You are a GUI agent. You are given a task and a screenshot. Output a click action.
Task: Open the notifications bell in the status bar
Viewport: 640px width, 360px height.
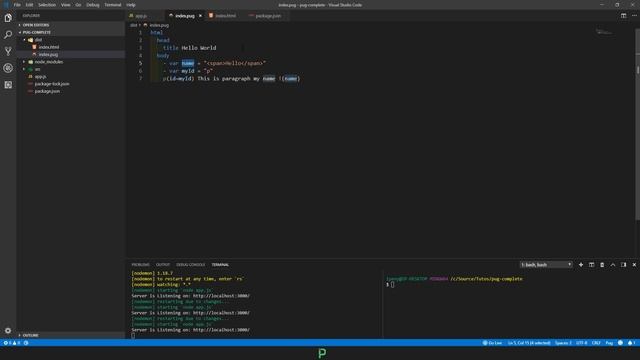(x=631, y=343)
